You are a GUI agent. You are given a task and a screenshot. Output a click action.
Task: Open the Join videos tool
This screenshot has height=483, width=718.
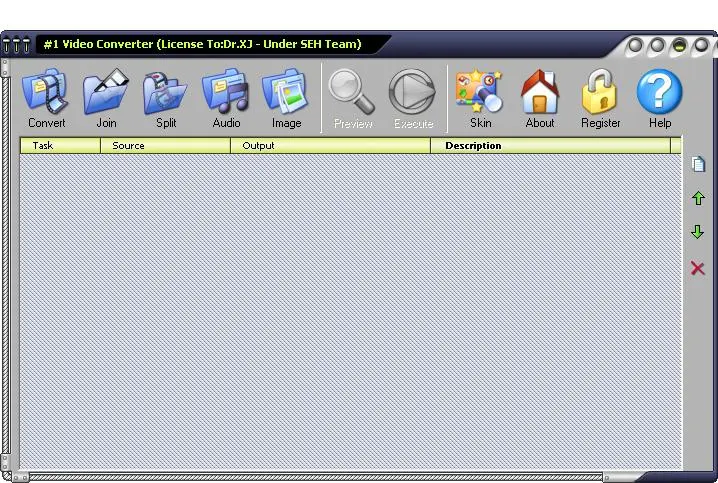(106, 98)
